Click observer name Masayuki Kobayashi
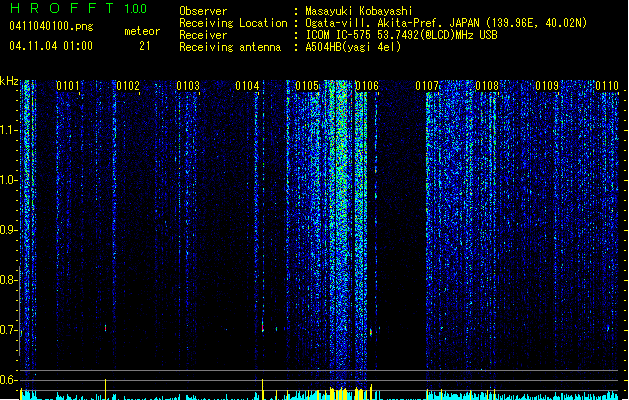This screenshot has width=629, height=400. coord(359,11)
